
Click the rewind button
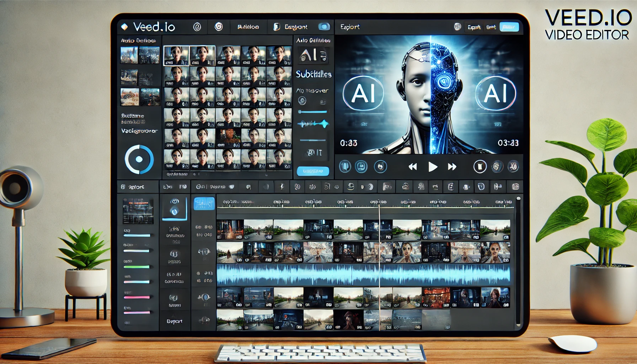[413, 167]
